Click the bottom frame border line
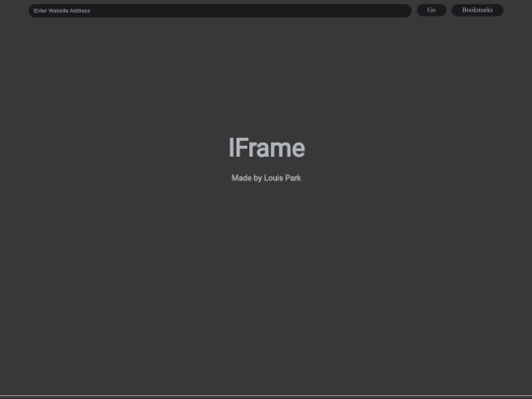 pos(266,395)
